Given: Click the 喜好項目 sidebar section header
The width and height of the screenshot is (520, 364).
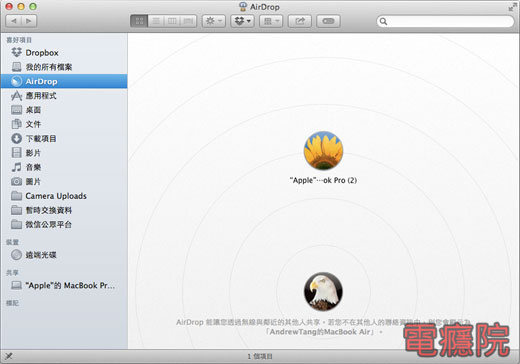Looking at the screenshot, I should pyautogui.click(x=19, y=40).
